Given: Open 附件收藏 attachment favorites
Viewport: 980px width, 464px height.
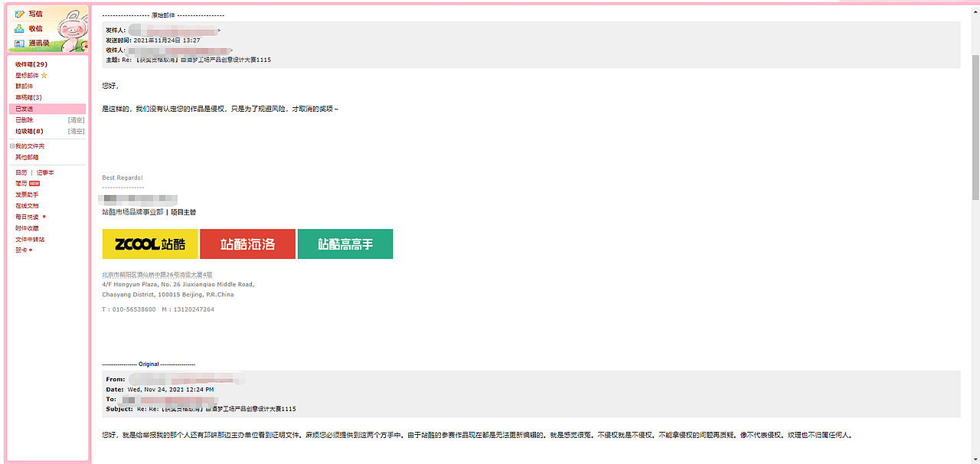Looking at the screenshot, I should pyautogui.click(x=27, y=228).
